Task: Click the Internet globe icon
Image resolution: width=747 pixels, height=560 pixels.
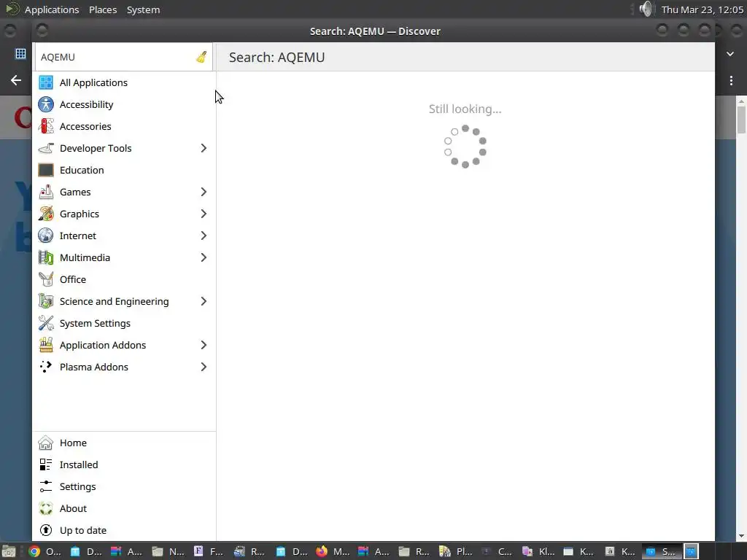Action: 46,236
